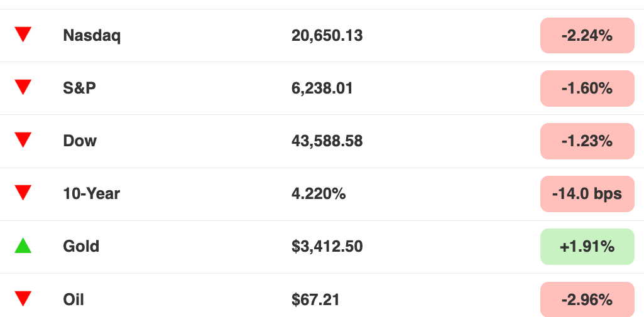
Task: Click the green +1.91% Gold badge
Action: [587, 247]
